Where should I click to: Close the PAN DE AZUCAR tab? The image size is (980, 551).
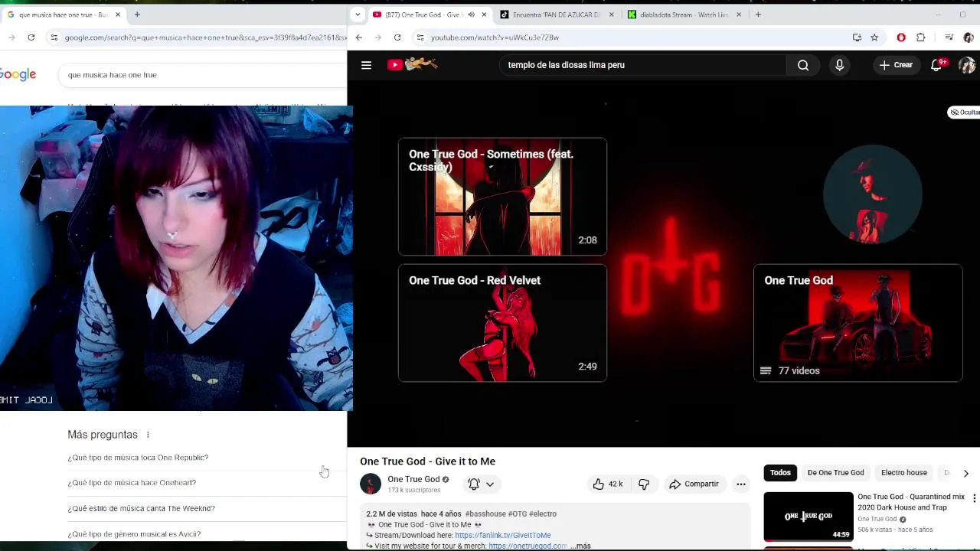point(611,15)
